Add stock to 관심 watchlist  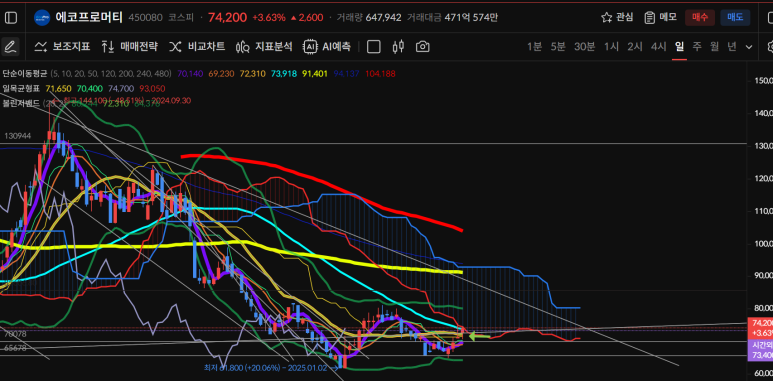click(x=617, y=18)
